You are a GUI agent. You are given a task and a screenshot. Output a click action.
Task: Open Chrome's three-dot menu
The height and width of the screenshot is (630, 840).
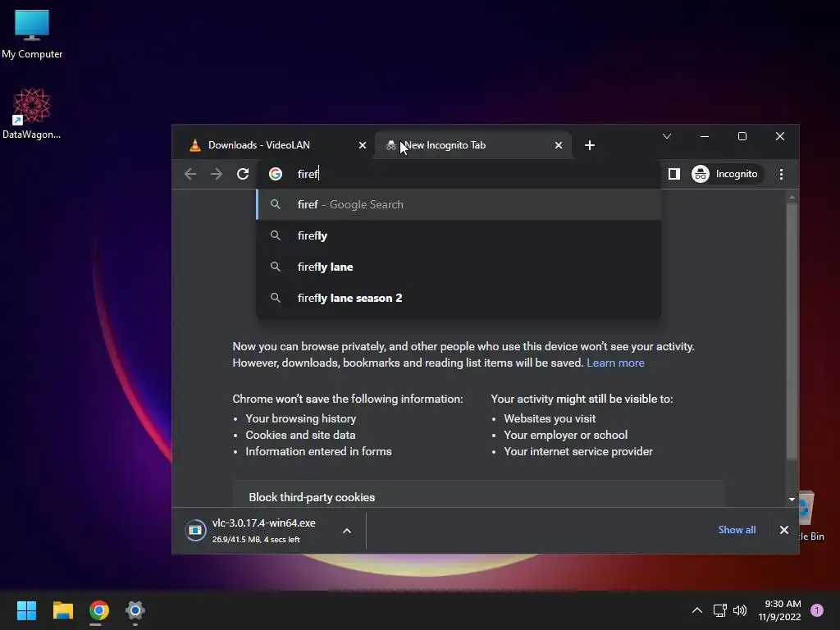click(781, 174)
